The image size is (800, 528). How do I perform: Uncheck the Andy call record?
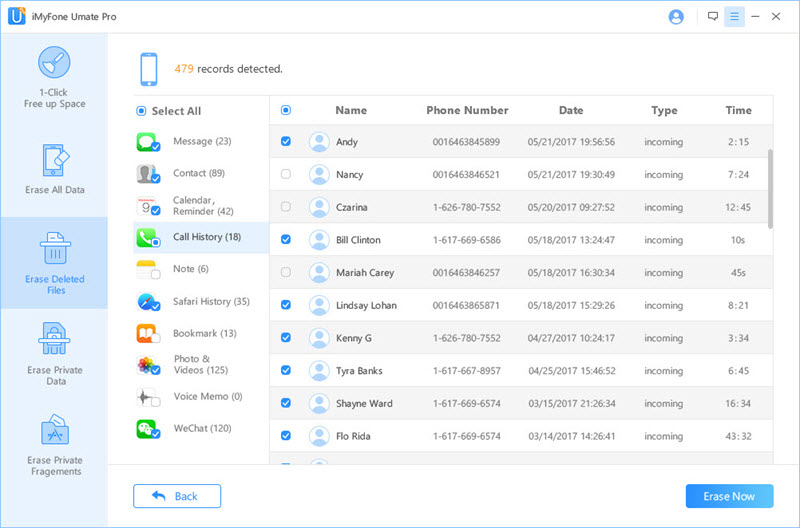pos(286,141)
